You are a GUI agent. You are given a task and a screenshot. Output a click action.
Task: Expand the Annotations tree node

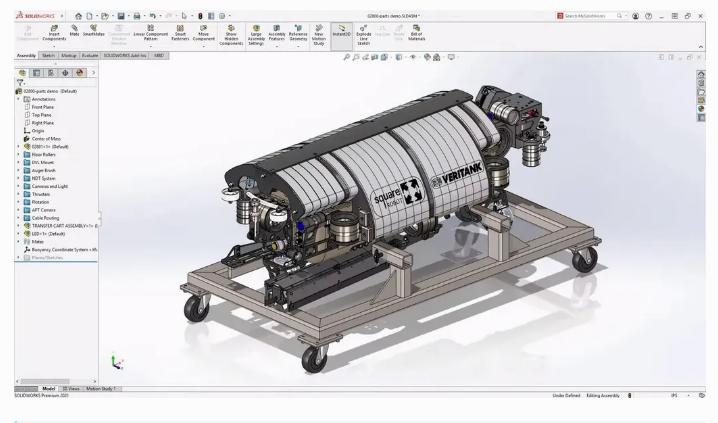click(16, 98)
